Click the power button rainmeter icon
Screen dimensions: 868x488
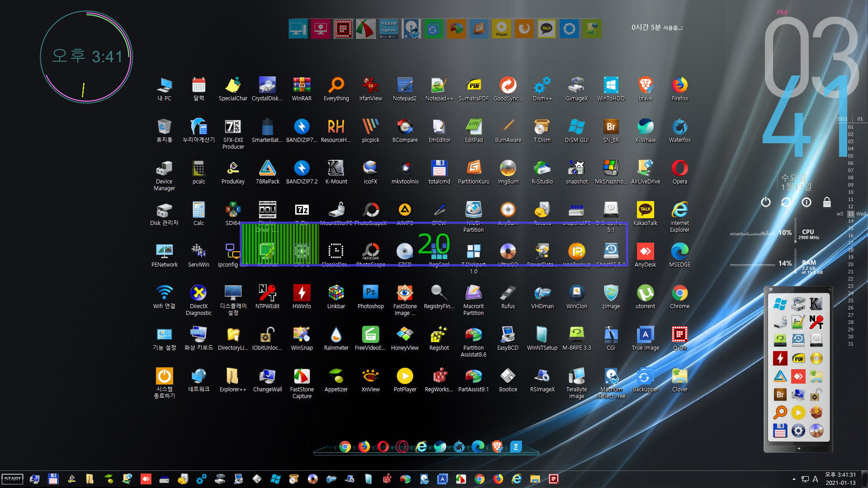click(x=765, y=202)
